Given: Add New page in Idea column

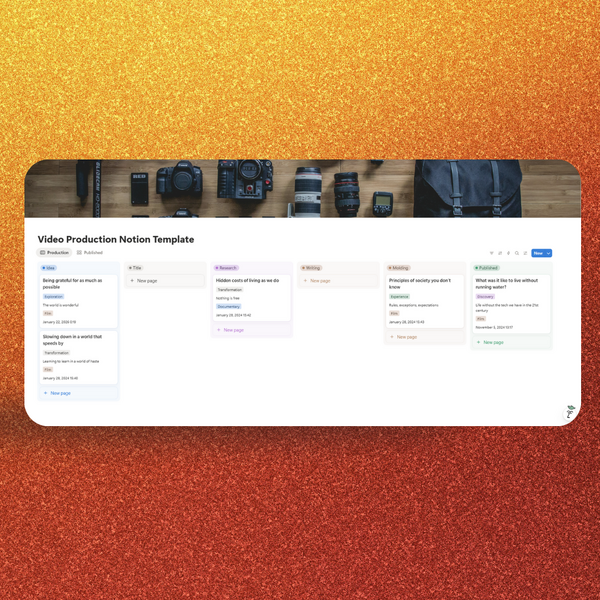Looking at the screenshot, I should pyautogui.click(x=78, y=393).
